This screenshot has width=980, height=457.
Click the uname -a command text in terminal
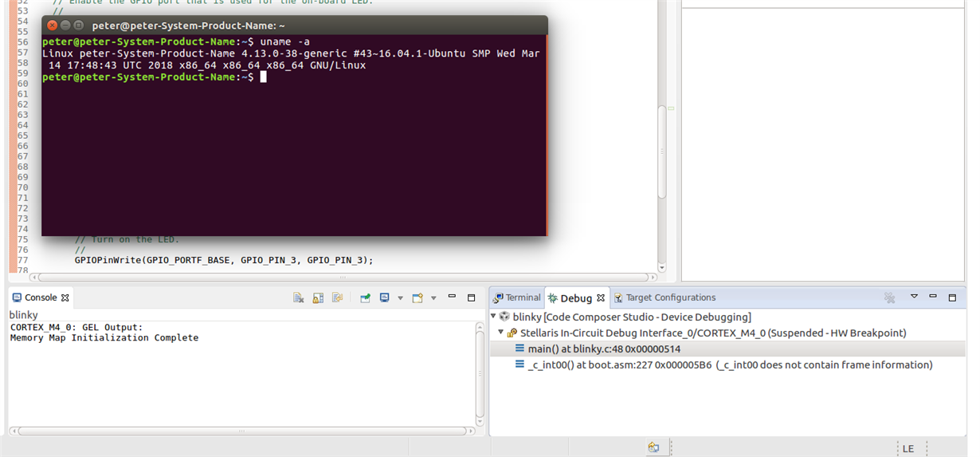click(x=286, y=41)
